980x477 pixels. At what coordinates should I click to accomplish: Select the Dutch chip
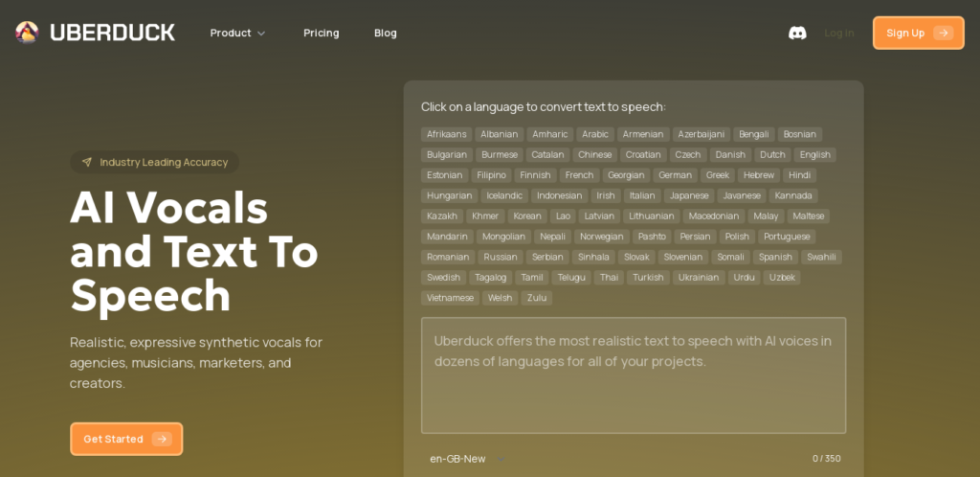pos(772,155)
